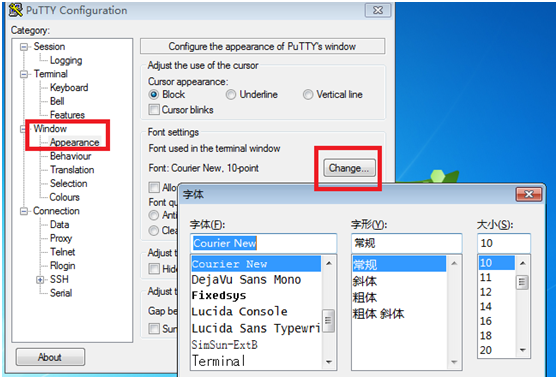Click the font name input field
Image resolution: width=558 pixels, height=379 pixels.
click(x=263, y=243)
